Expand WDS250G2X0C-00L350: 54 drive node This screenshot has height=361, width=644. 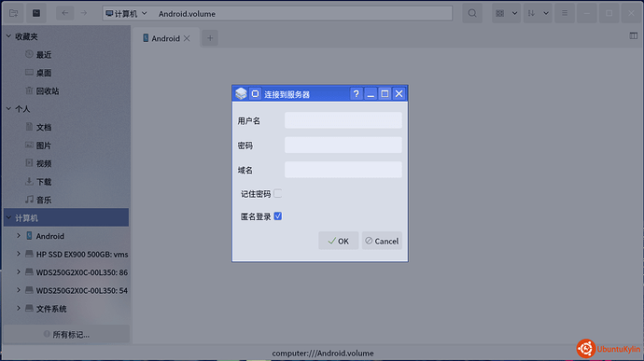pos(19,290)
